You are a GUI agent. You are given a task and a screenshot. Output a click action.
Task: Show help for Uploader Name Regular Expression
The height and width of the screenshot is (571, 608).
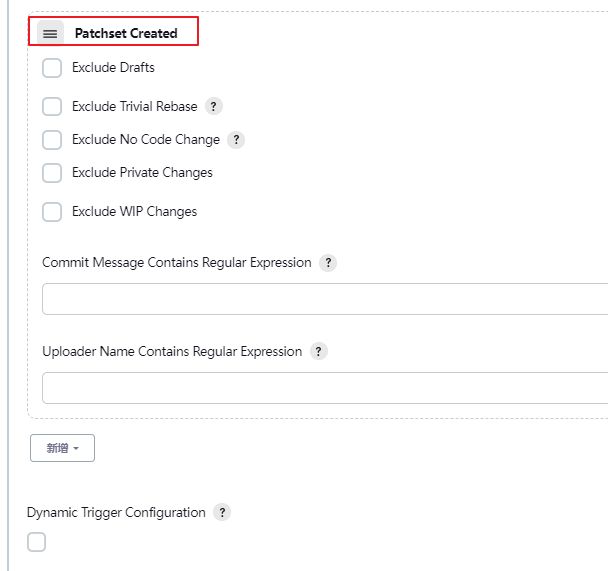(x=318, y=352)
